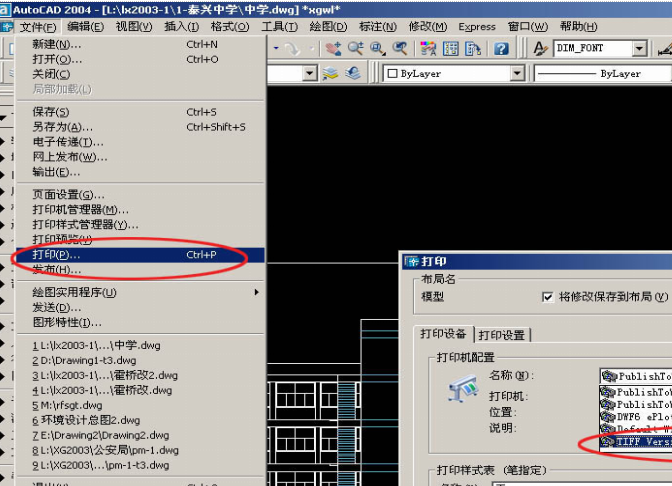Choose 关闭(C) in File menu
Screen dimensions: 672x486
[x=139, y=74]
